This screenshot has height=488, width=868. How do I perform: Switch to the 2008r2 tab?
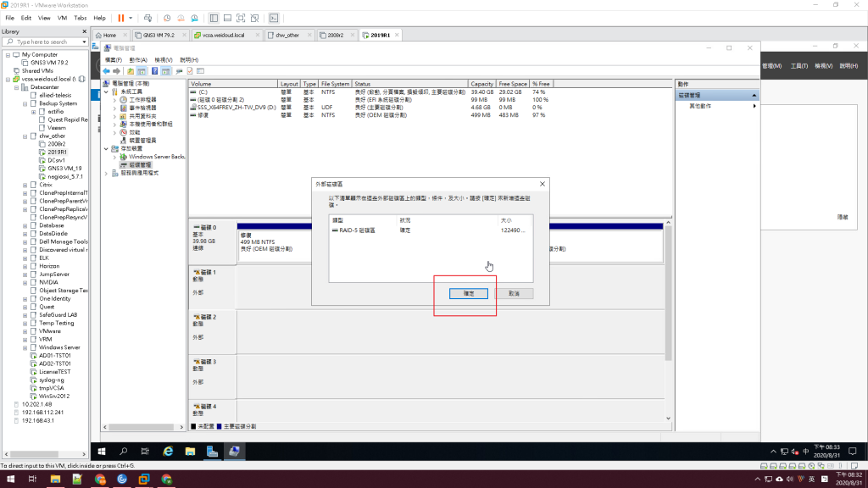point(336,35)
